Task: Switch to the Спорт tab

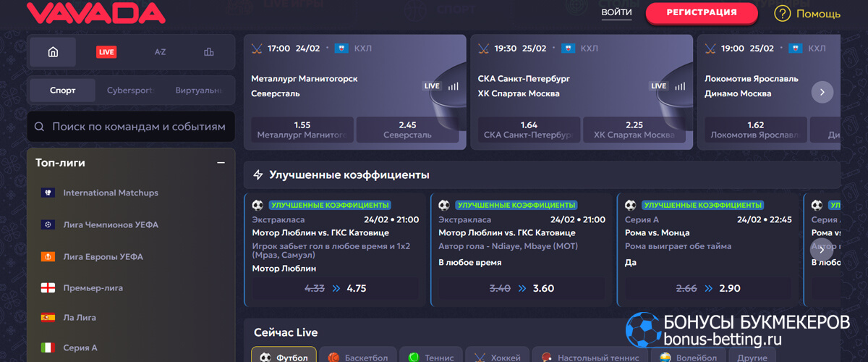Action: point(63,90)
